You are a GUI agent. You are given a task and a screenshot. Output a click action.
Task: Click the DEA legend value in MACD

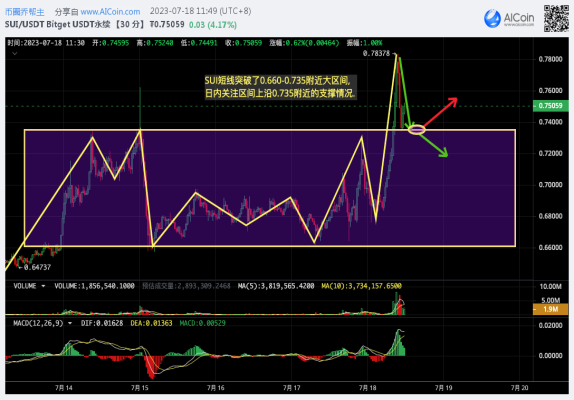pos(151,323)
